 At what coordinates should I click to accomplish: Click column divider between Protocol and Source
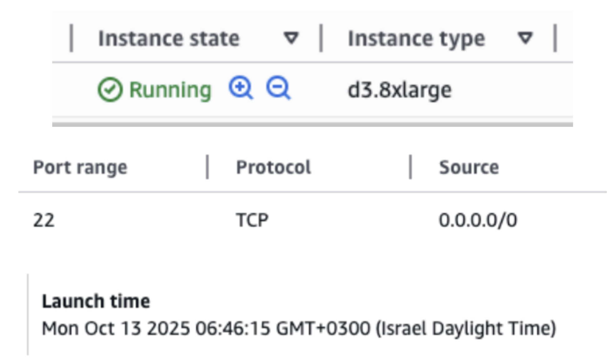[x=410, y=167]
